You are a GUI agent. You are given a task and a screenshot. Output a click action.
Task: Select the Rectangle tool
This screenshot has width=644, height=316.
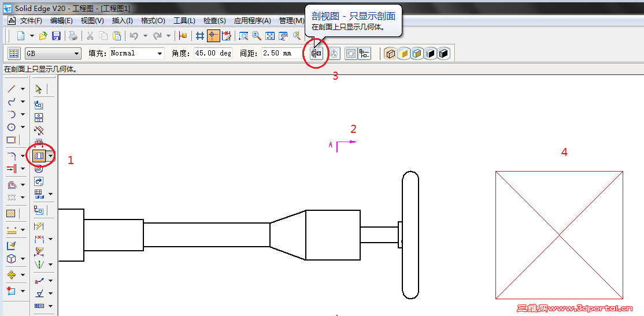click(x=12, y=140)
